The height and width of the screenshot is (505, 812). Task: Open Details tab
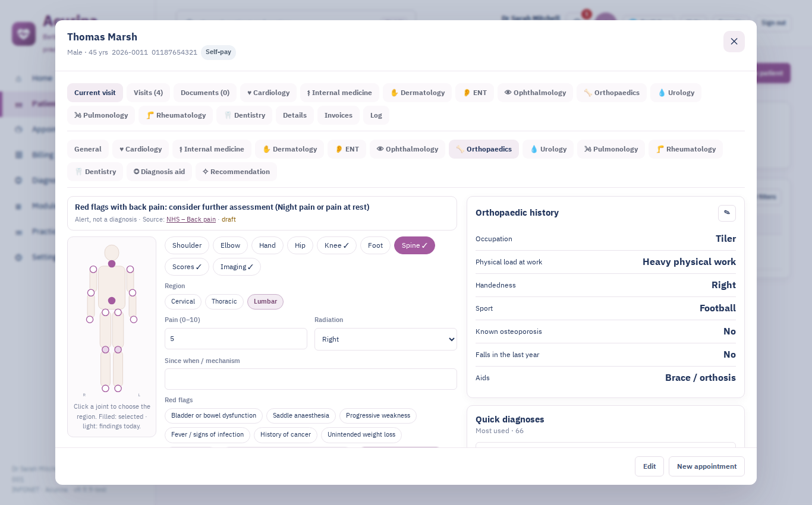pos(295,115)
